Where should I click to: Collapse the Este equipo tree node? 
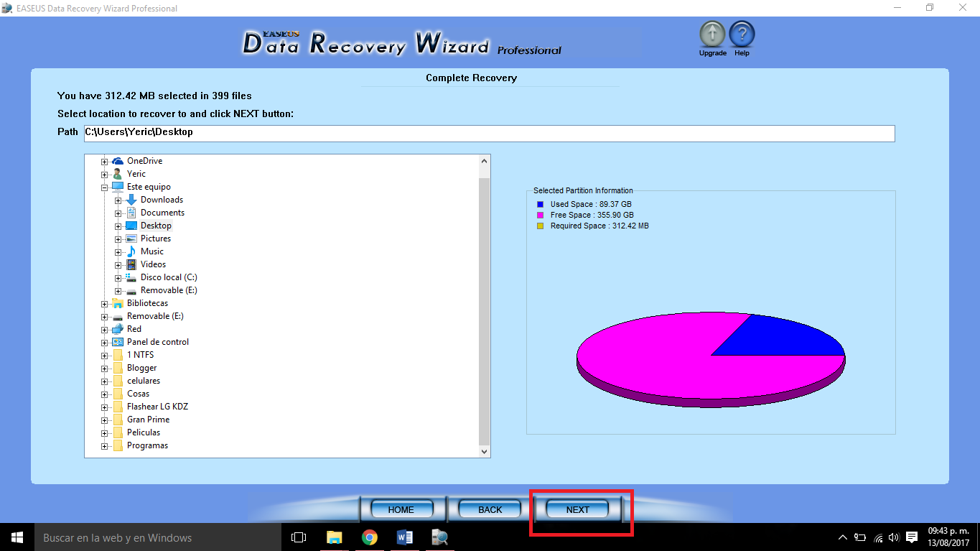tap(105, 187)
